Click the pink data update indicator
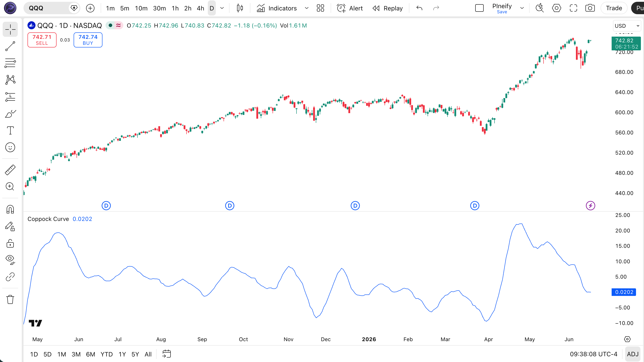Viewport: 644px width, 362px height. [118, 26]
